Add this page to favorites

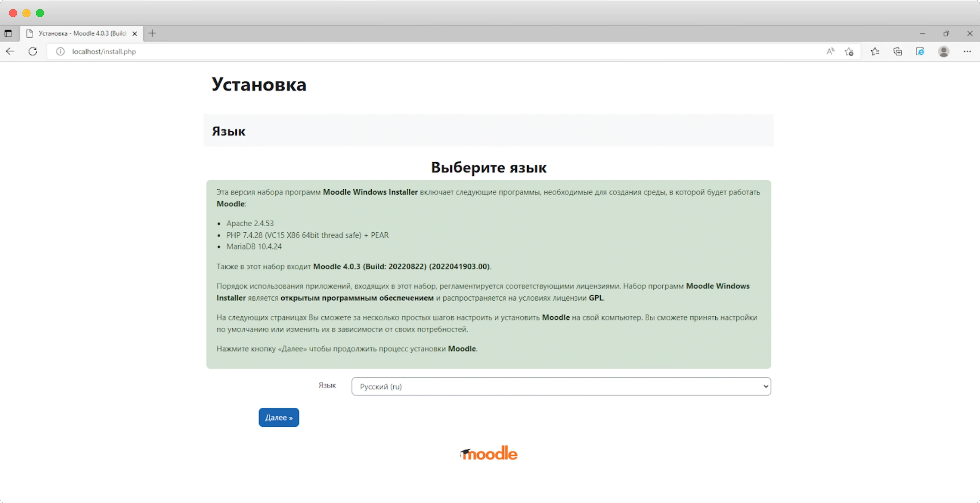(x=849, y=51)
